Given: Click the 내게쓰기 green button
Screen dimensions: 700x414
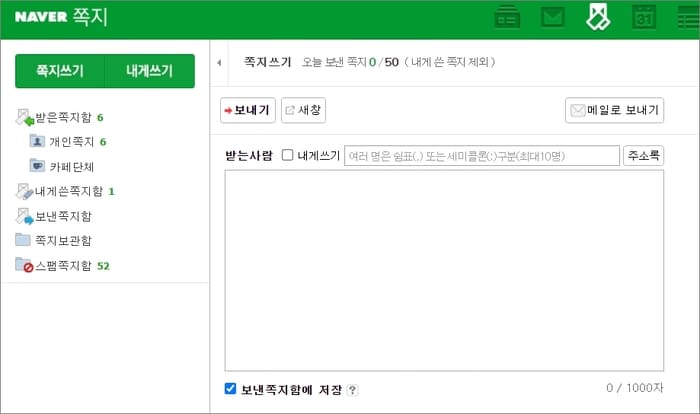Looking at the screenshot, I should pyautogui.click(x=150, y=71).
